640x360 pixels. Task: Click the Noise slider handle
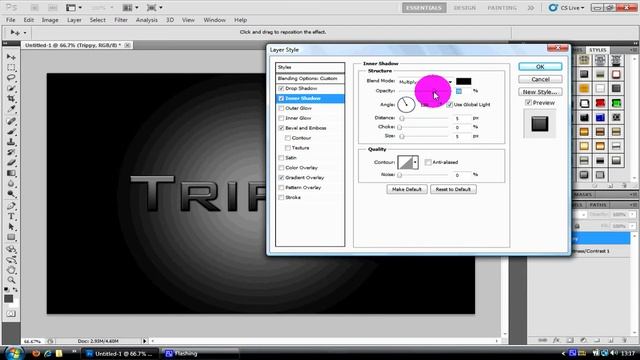(400, 175)
